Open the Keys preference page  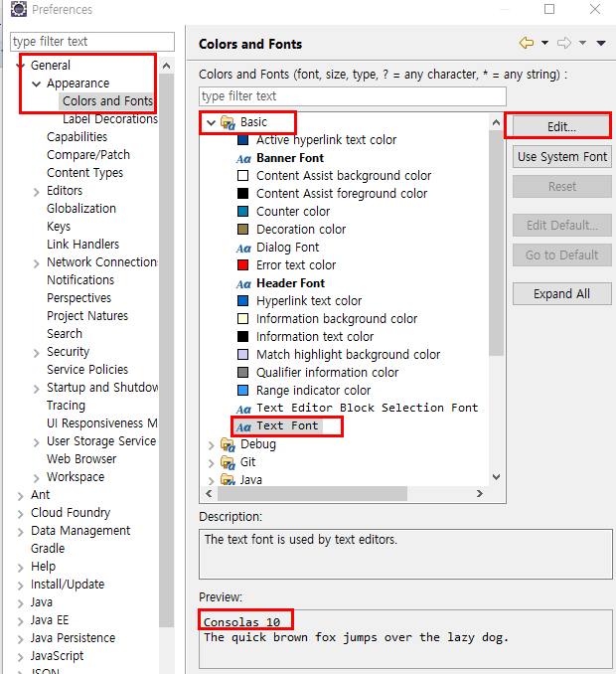point(59,227)
